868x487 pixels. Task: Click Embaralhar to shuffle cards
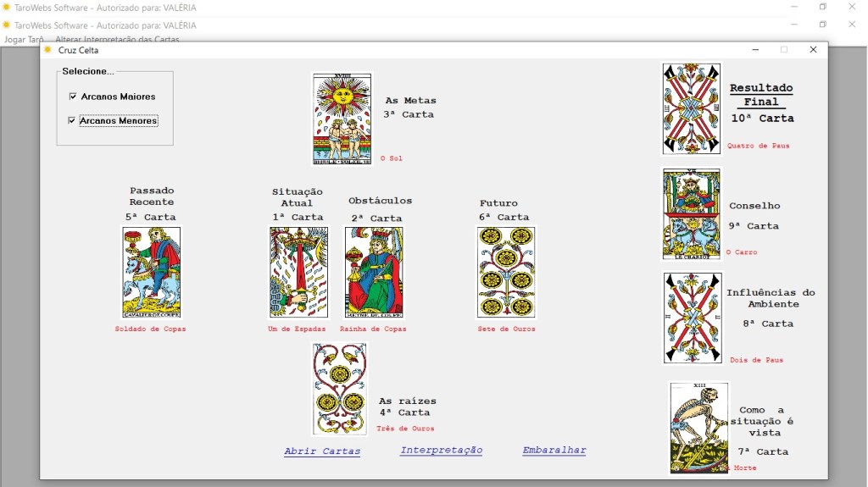coord(554,451)
